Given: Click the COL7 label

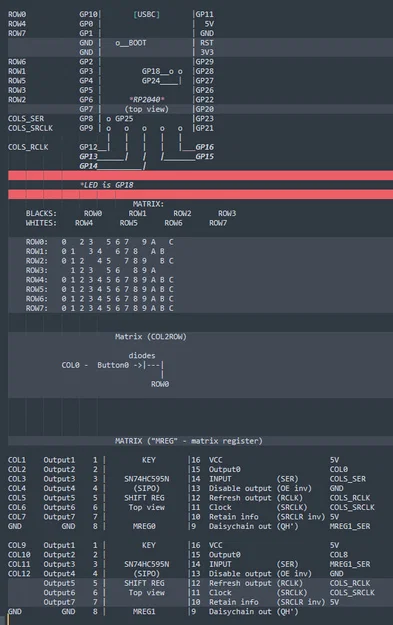Looking at the screenshot, I should pyautogui.click(x=17, y=517).
